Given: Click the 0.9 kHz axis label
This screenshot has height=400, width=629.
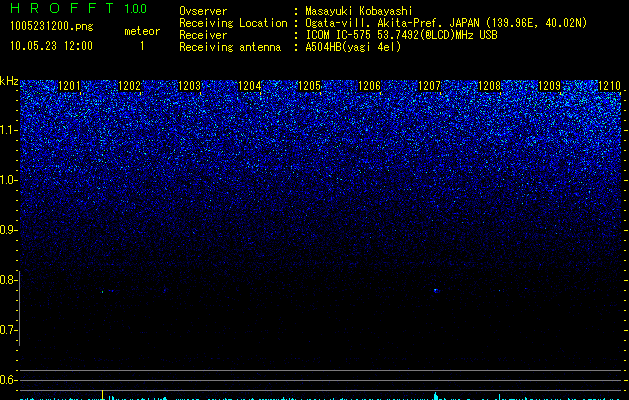Looking at the screenshot, I should click(8, 230).
